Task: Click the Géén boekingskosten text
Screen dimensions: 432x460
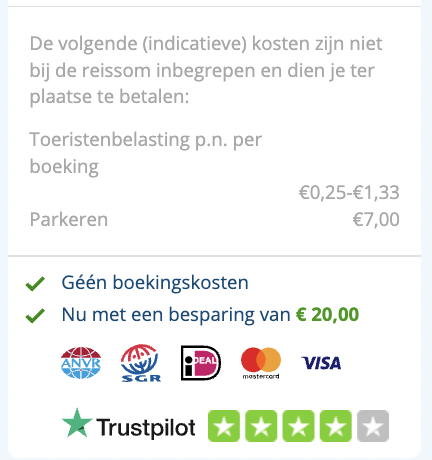Action: point(155,283)
